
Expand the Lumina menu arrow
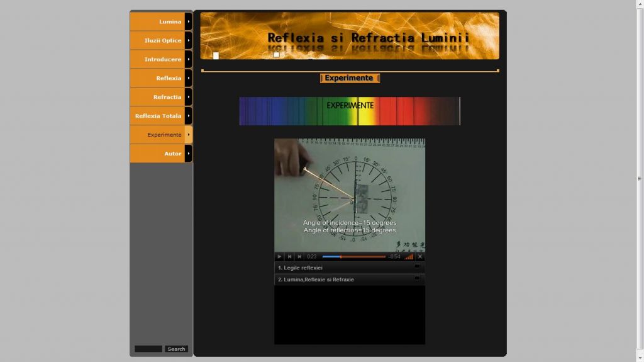pos(189,21)
